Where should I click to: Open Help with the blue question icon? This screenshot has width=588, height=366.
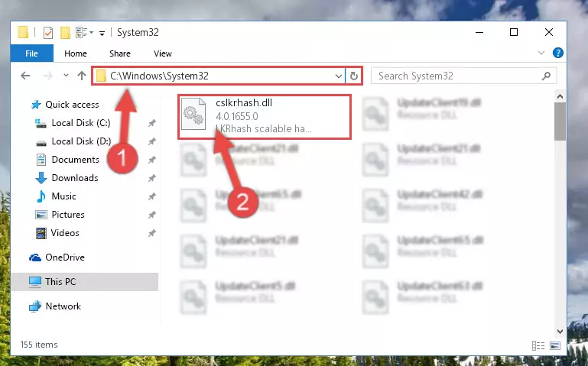[x=557, y=53]
